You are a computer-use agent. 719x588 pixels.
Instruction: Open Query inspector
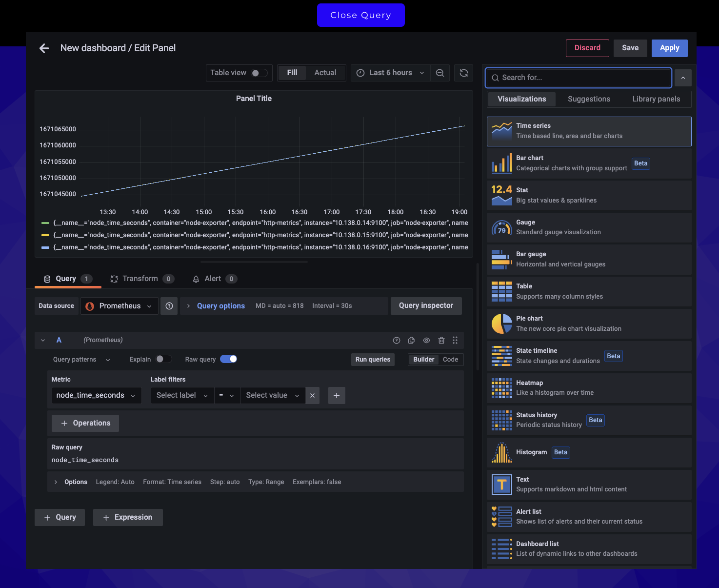click(x=426, y=306)
